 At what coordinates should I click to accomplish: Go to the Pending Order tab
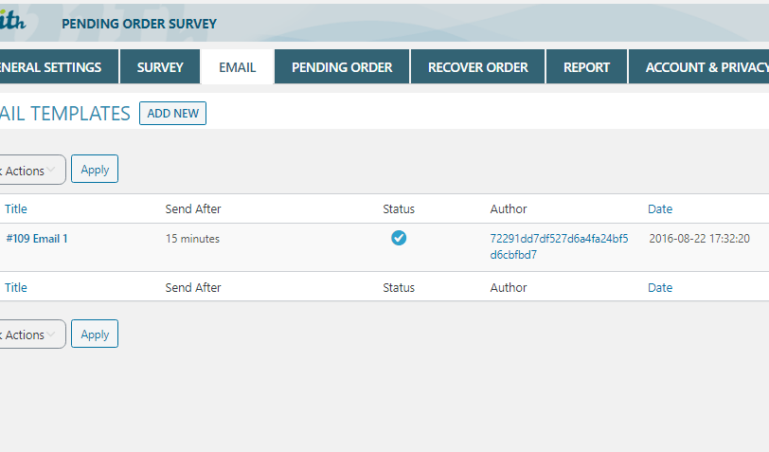[x=342, y=68]
